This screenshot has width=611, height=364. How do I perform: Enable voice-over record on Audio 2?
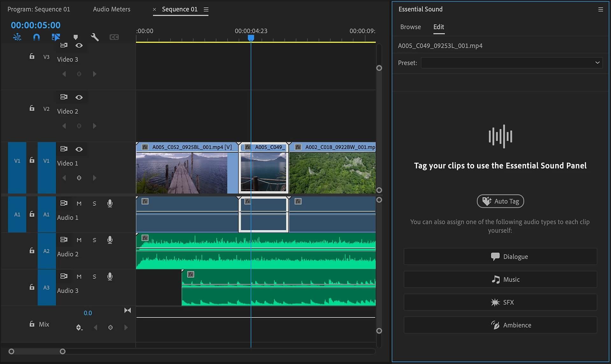pyautogui.click(x=110, y=240)
